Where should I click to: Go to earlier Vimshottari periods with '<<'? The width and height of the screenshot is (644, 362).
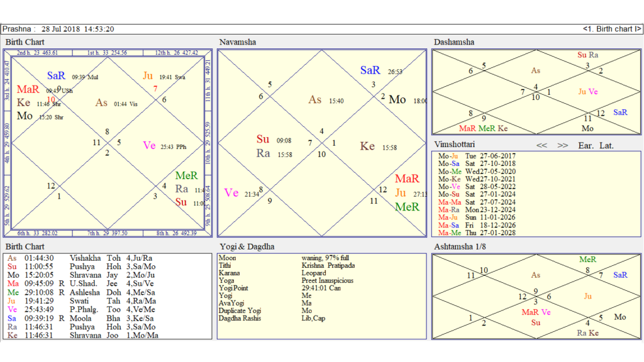541,145
